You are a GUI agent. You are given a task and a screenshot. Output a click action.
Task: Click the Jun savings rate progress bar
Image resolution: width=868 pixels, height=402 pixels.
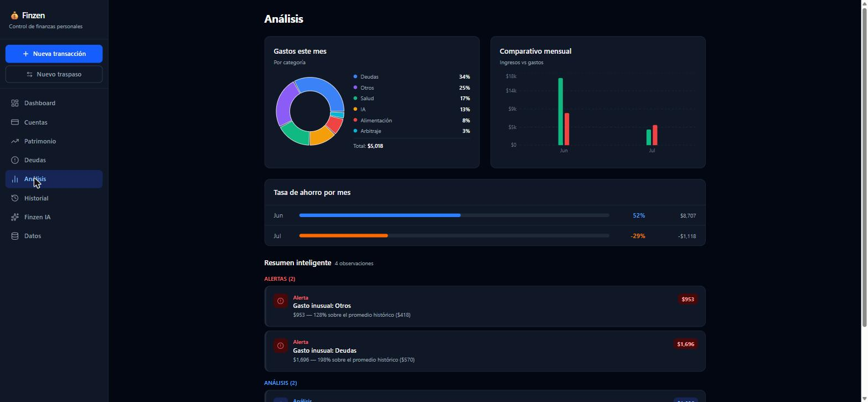click(x=454, y=215)
